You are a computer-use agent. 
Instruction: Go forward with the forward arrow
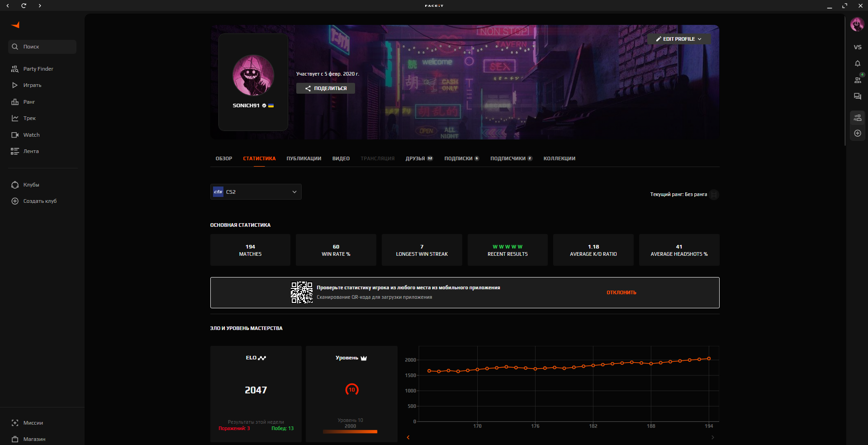[40, 5]
